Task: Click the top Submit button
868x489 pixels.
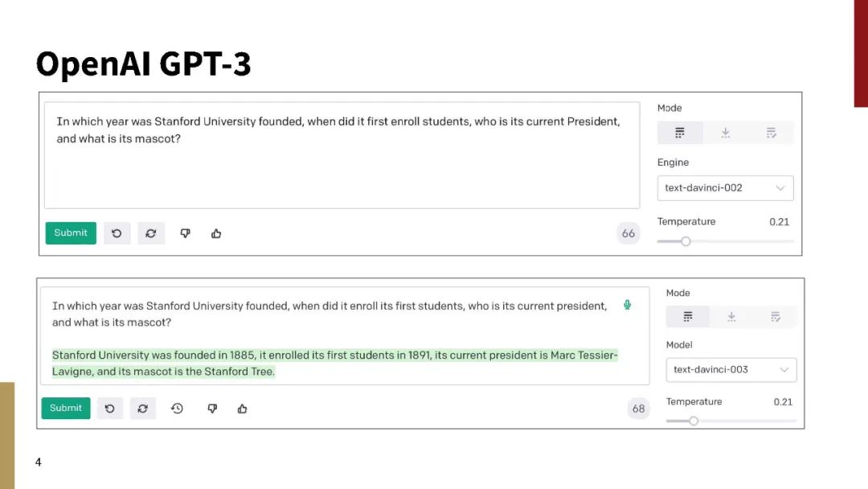Action: (71, 233)
